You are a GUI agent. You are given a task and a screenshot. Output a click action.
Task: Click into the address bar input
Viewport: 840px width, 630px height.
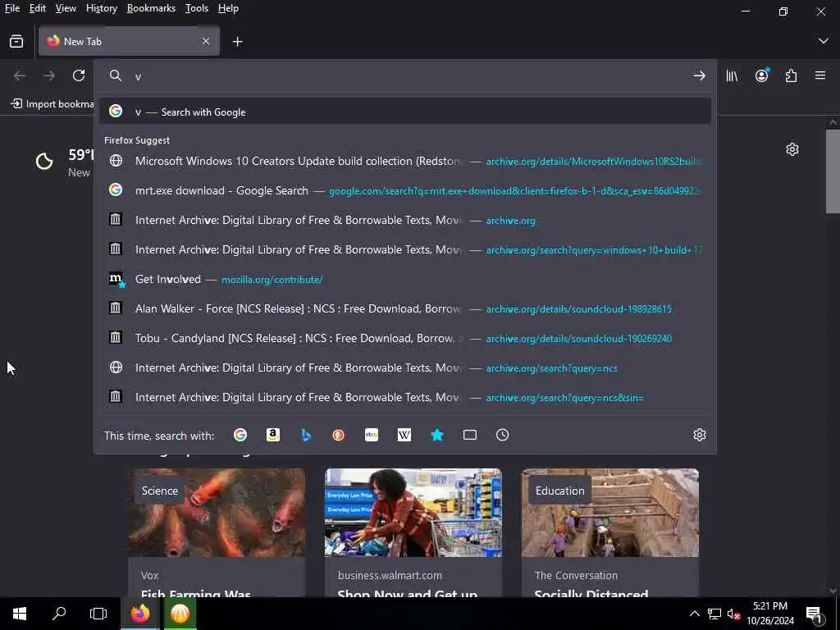tap(407, 76)
